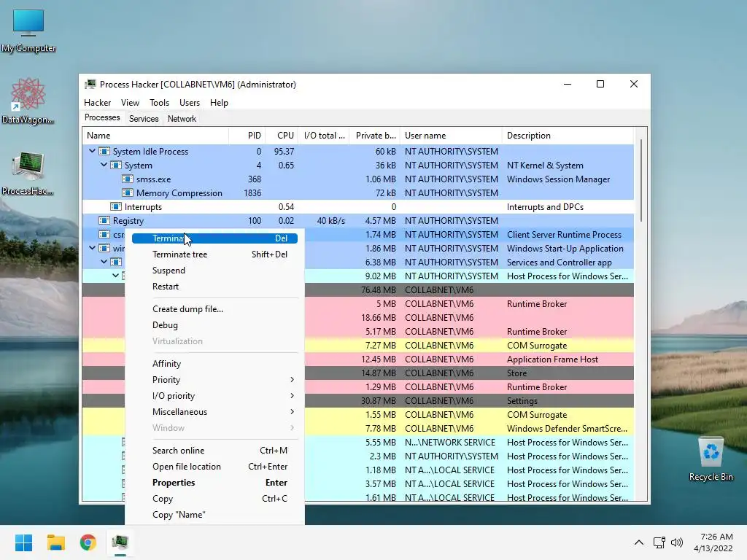747x560 pixels.
Task: Open the Help menu
Action: [x=219, y=102]
